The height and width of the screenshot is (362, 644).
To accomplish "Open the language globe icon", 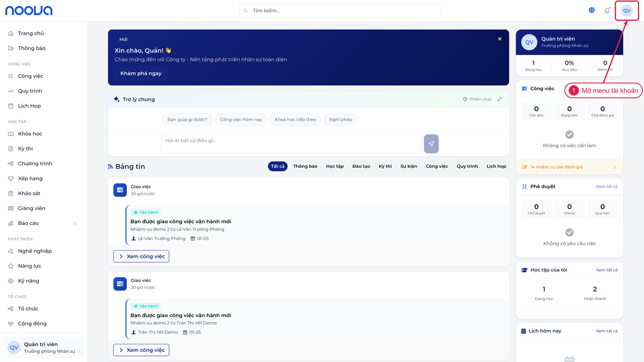I will coord(592,10).
